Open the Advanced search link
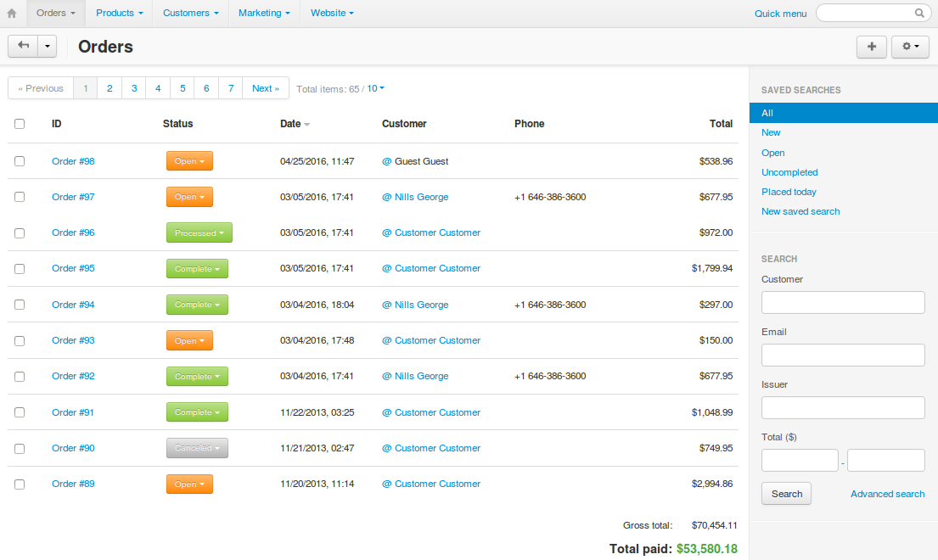The height and width of the screenshot is (560, 938). click(888, 494)
